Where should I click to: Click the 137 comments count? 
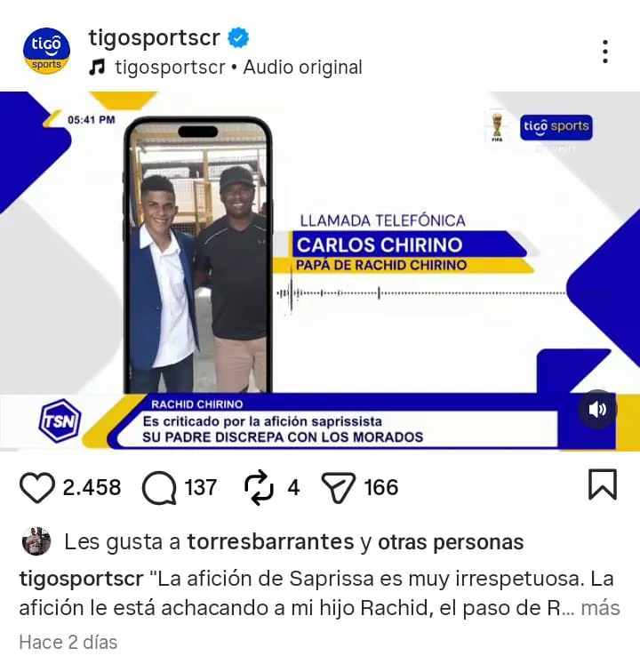201,488
